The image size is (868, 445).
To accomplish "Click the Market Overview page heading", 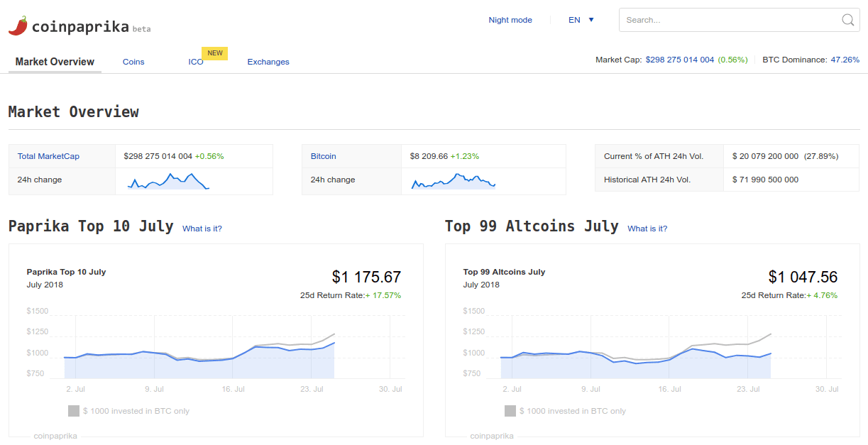I will pyautogui.click(x=74, y=112).
